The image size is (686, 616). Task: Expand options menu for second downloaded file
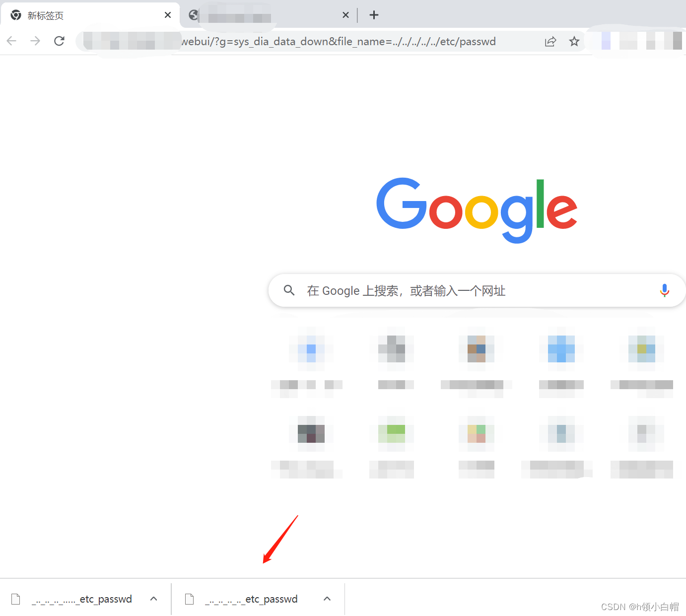click(327, 599)
